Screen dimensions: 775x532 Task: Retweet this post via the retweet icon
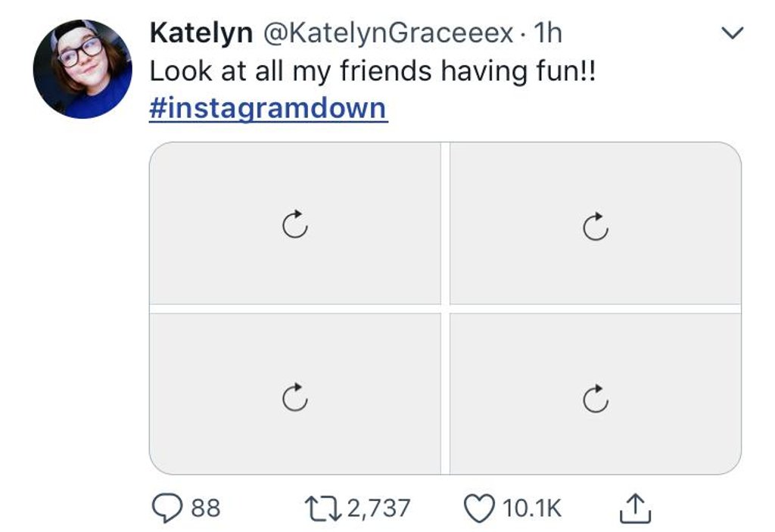coord(323,508)
